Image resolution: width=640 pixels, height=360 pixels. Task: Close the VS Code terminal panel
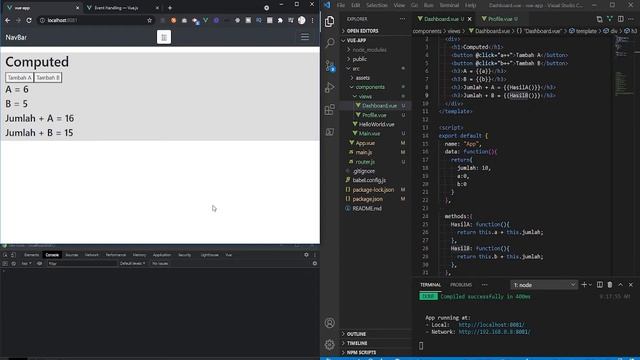[631, 284]
